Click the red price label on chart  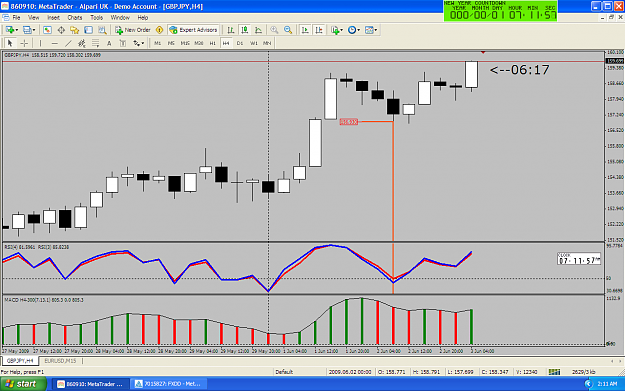tap(349, 122)
